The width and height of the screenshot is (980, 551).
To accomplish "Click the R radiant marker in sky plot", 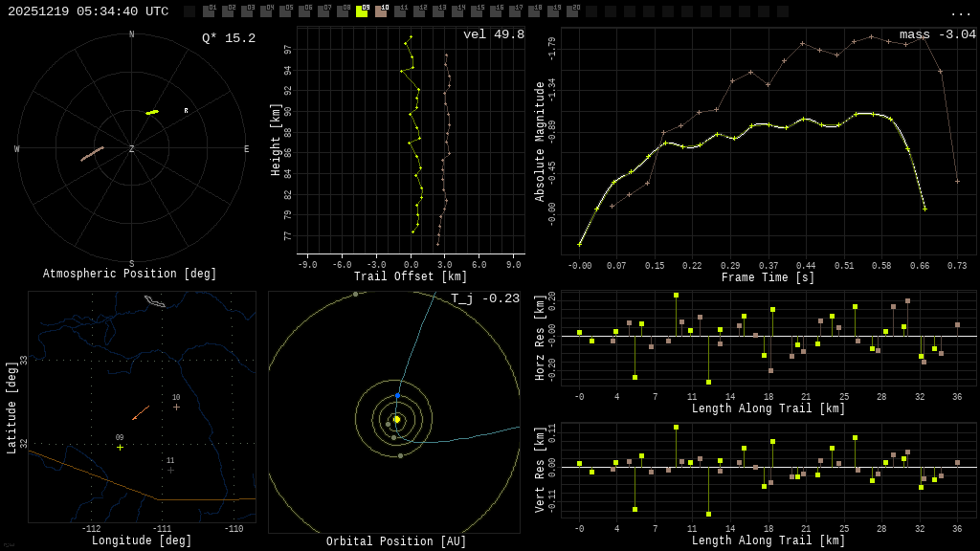I will coord(186,111).
